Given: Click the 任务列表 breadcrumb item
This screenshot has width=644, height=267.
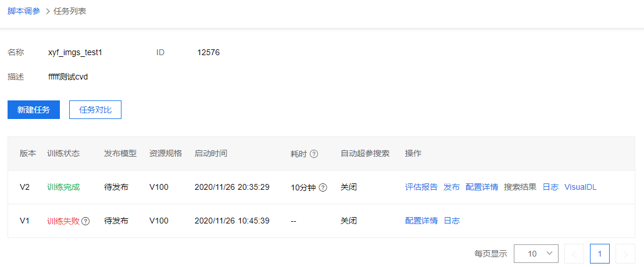Looking at the screenshot, I should [x=70, y=11].
